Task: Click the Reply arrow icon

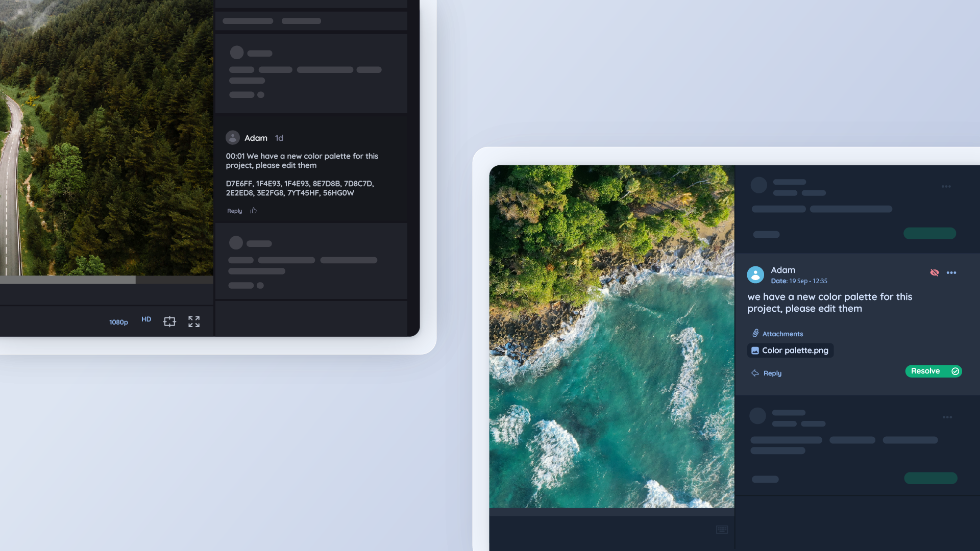Action: click(755, 373)
